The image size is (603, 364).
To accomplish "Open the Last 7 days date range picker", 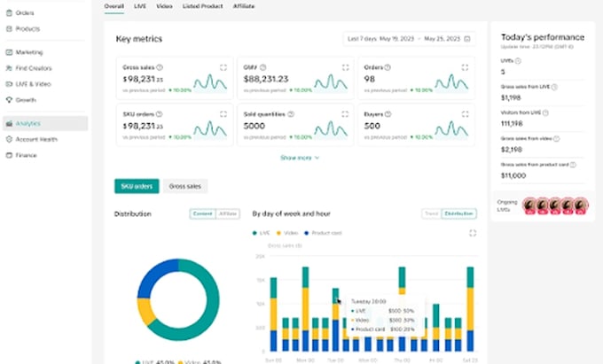I will point(409,39).
